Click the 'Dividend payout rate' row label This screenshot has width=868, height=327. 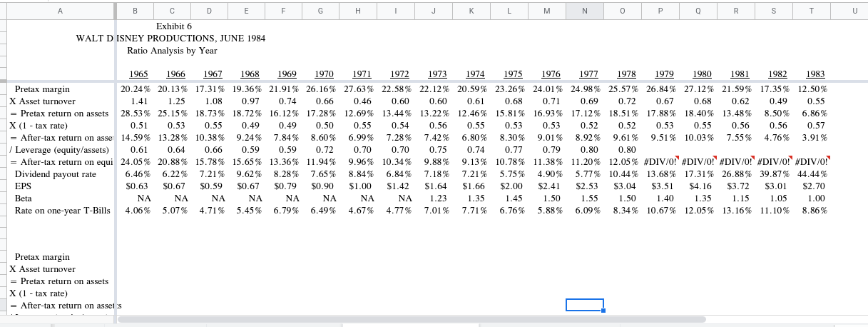55,174
